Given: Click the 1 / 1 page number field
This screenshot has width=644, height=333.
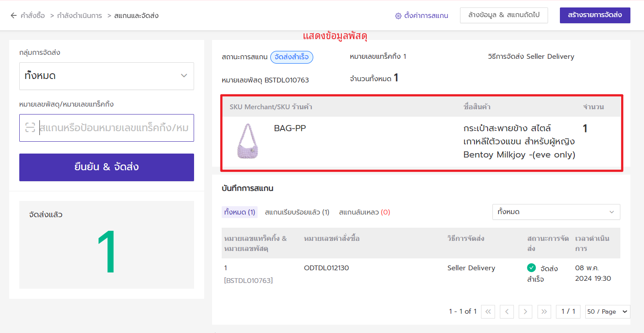Looking at the screenshot, I should point(568,312).
